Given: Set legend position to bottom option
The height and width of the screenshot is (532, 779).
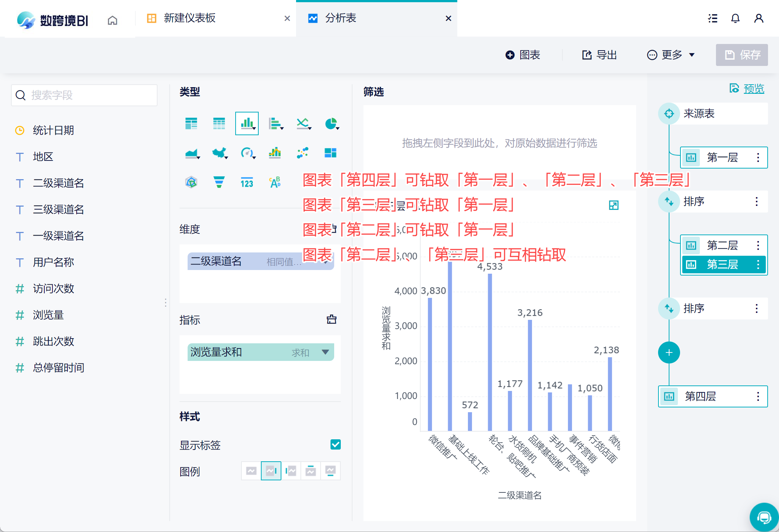Looking at the screenshot, I should (330, 471).
